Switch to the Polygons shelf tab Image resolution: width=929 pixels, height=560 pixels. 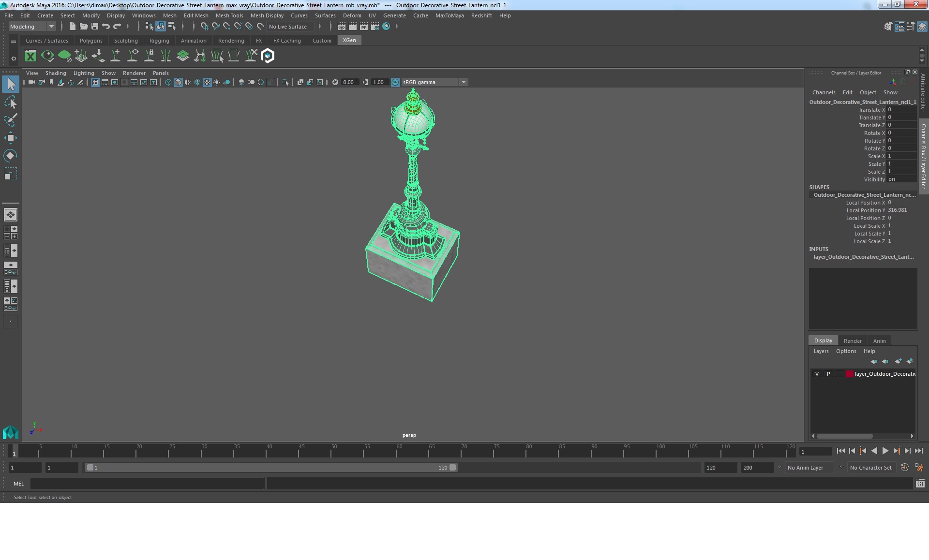(x=91, y=41)
